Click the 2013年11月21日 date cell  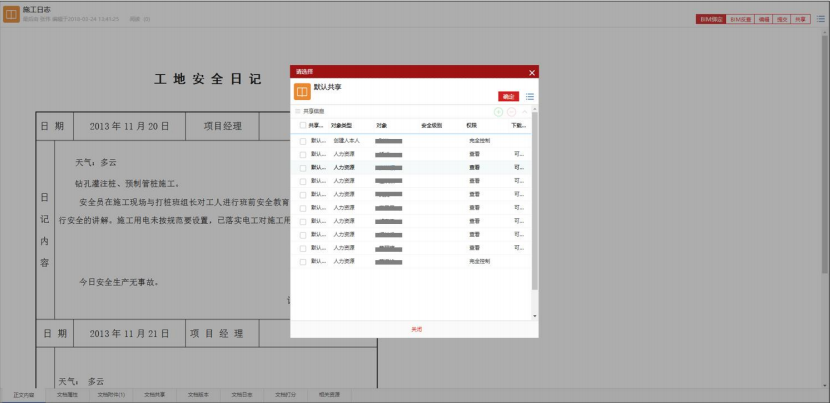tap(129, 334)
